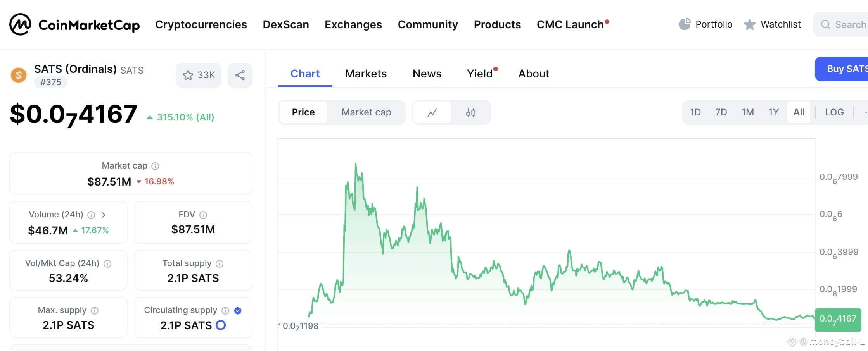Expand Volume (24h) details chevron
Image resolution: width=868 pixels, height=351 pixels.
click(x=104, y=215)
